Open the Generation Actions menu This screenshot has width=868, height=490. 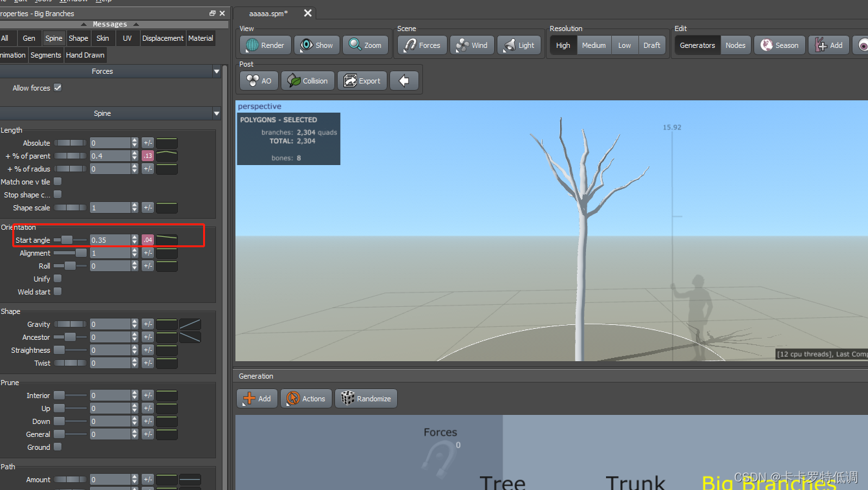(306, 398)
